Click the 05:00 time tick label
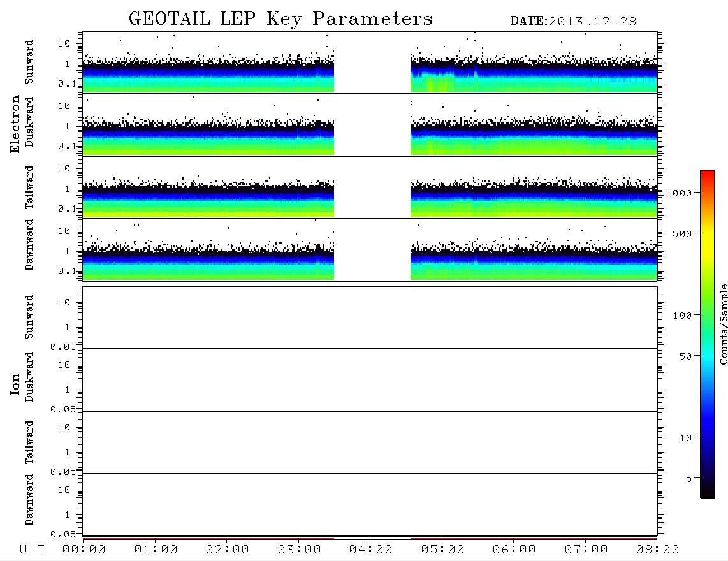 click(x=443, y=550)
